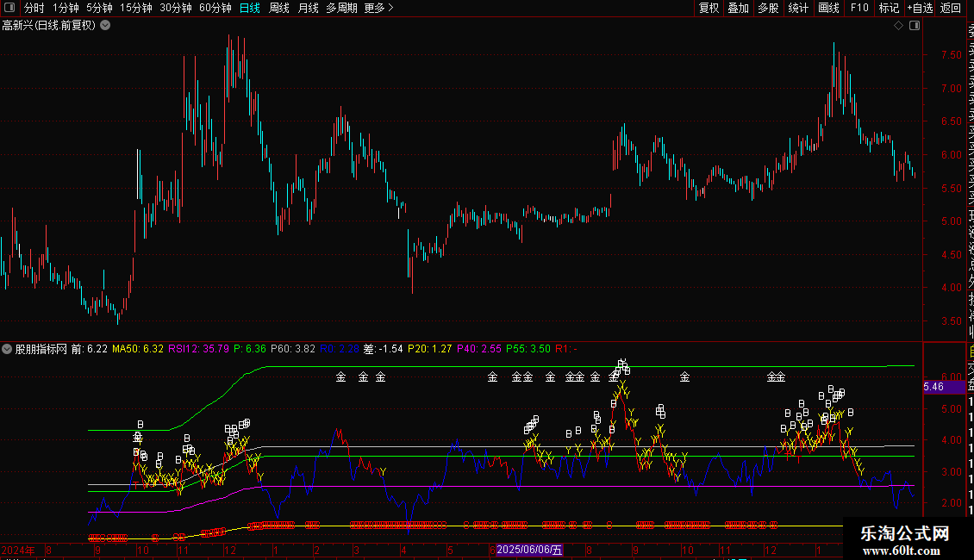Click the 复权 button
Screen dimensions: 974x560
pyautogui.click(x=709, y=8)
